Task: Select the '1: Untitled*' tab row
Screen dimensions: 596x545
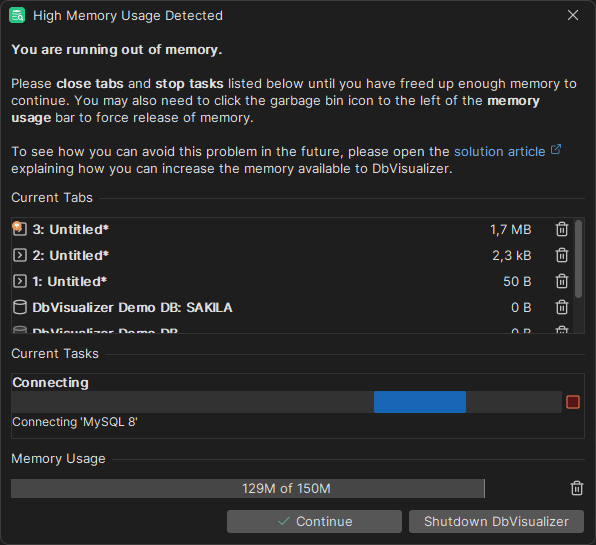Action: (x=293, y=281)
